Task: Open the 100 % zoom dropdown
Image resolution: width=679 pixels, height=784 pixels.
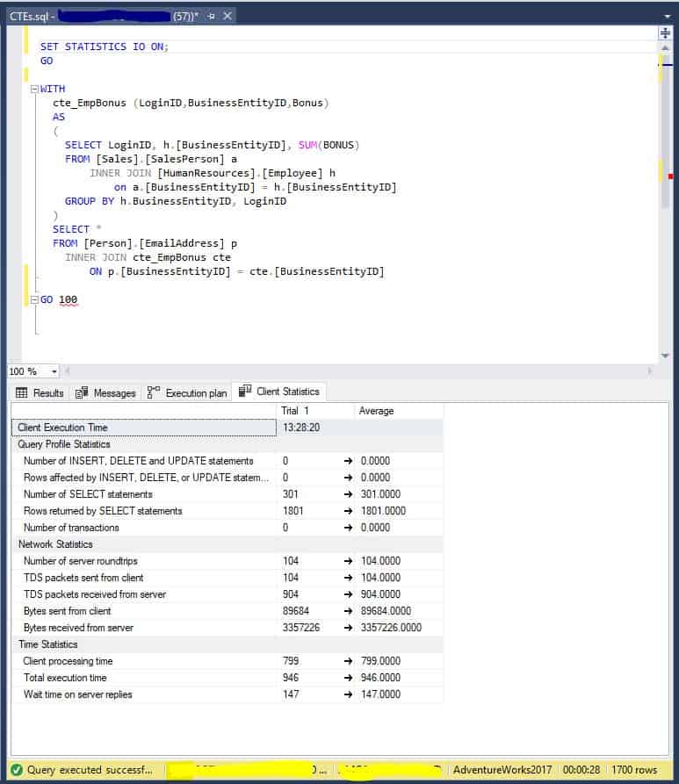Action: (54, 371)
